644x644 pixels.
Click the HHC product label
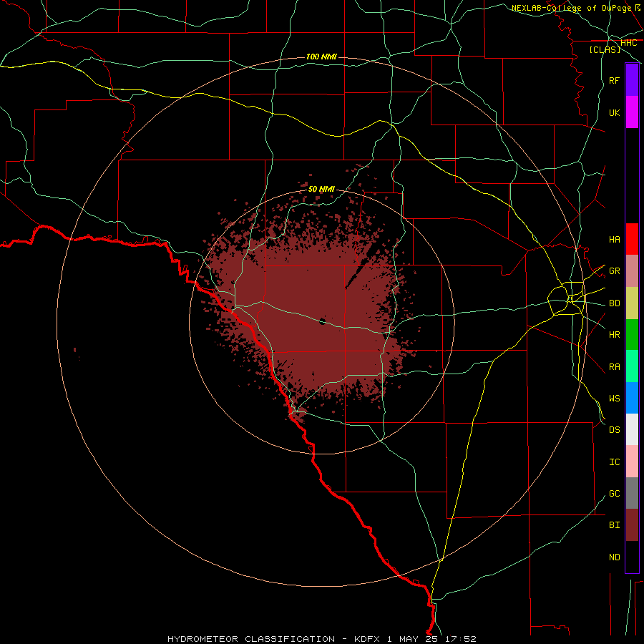(628, 43)
